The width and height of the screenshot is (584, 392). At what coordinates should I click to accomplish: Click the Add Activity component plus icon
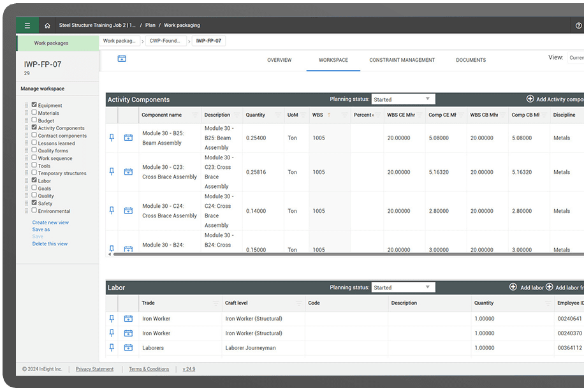point(530,99)
